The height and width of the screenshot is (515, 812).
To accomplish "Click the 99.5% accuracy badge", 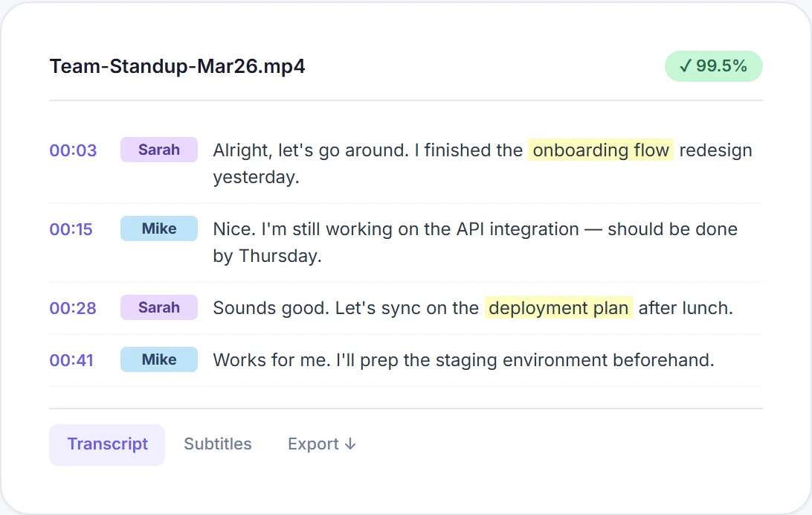I will [713, 66].
